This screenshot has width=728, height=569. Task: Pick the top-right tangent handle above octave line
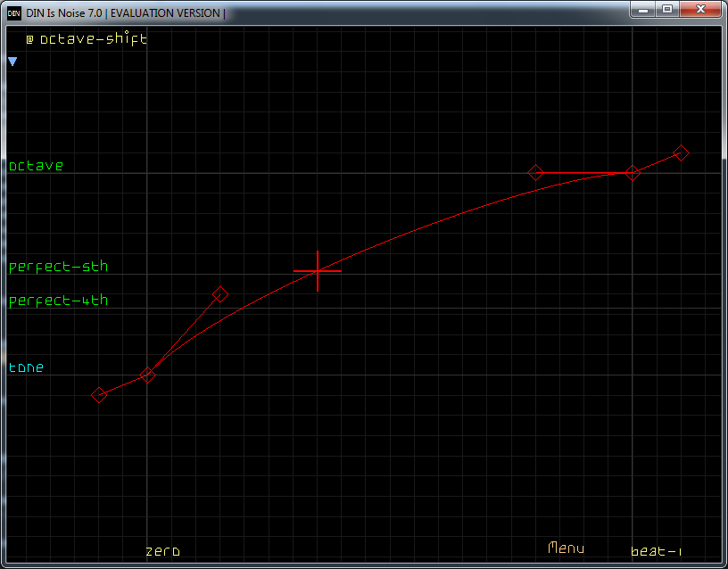(x=681, y=153)
